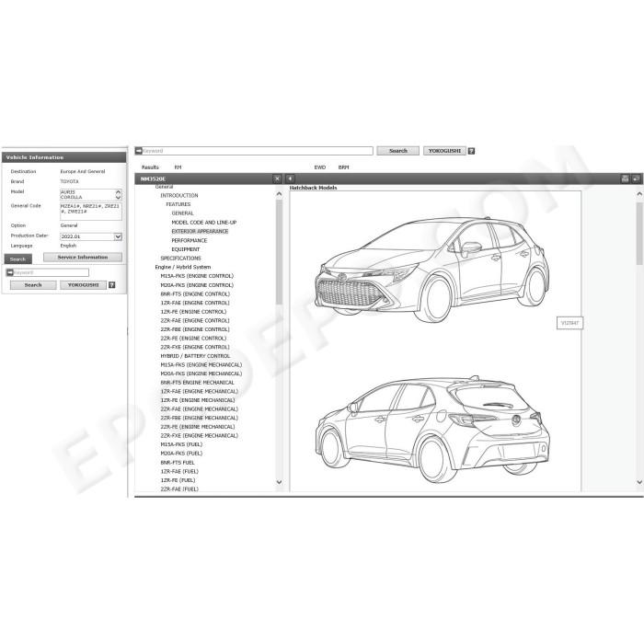Open 8NR-FTS ENGINE MECHANICAL
Viewport: 644px width, 644px height.
click(197, 383)
